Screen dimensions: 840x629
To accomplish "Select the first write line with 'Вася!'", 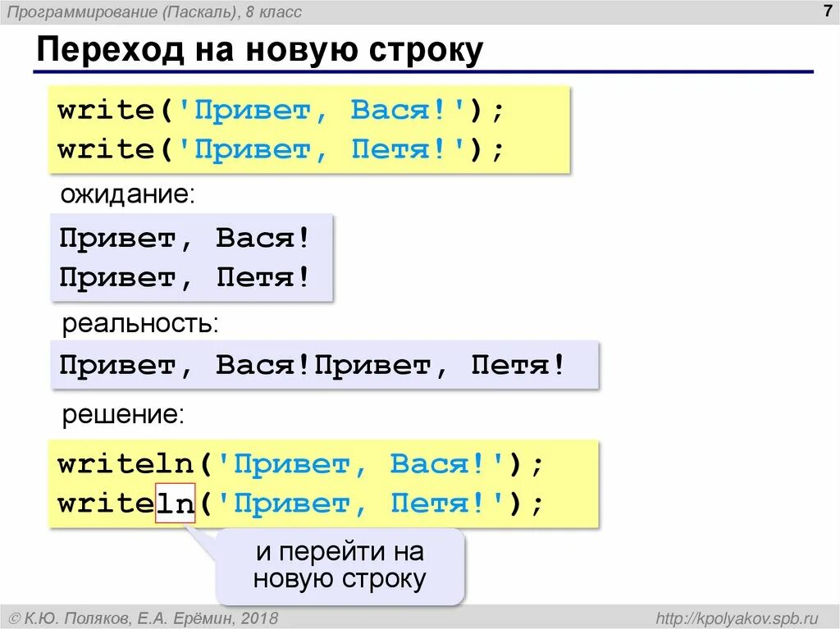I will 281,110.
